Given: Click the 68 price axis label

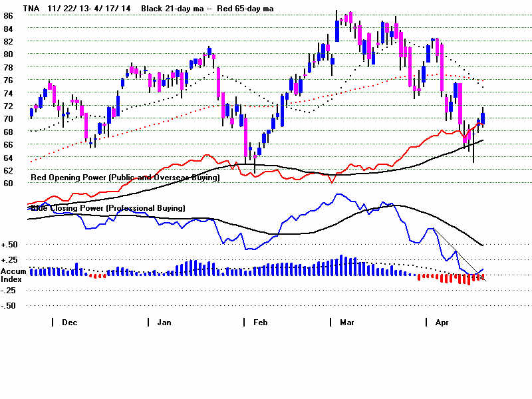Looking at the screenshot, I should (8, 132).
